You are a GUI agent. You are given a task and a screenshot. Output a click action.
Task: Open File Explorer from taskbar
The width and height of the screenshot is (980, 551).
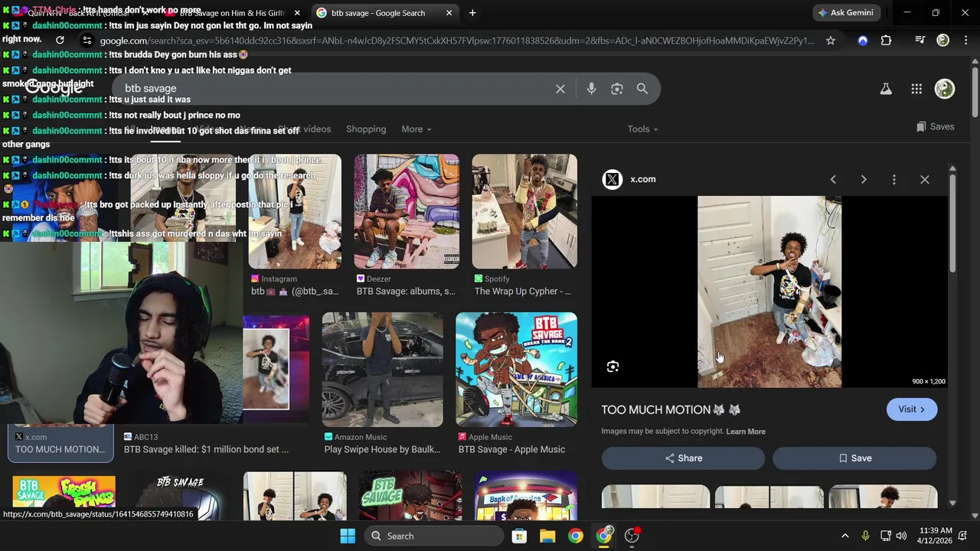pyautogui.click(x=547, y=536)
